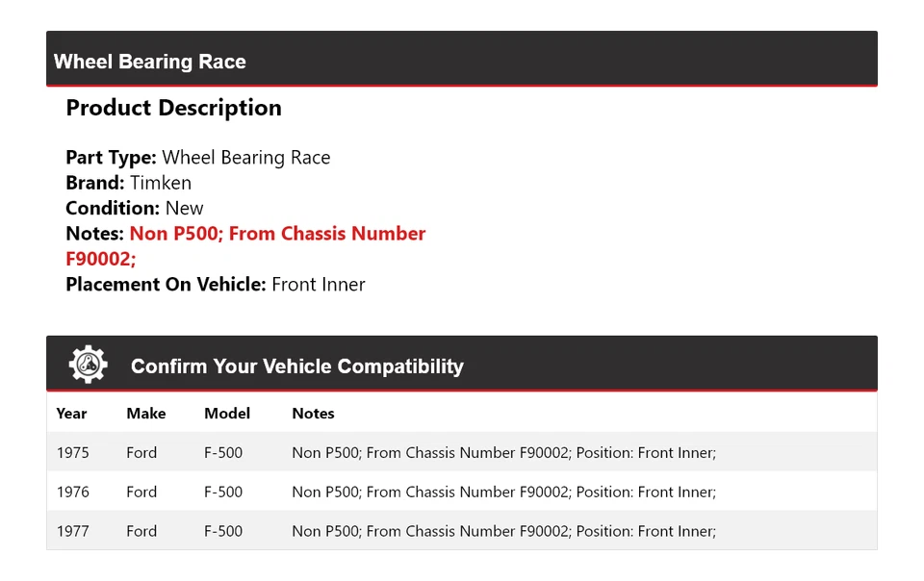
Task: Select the 1975 Ford F-500 row
Action: click(x=461, y=452)
